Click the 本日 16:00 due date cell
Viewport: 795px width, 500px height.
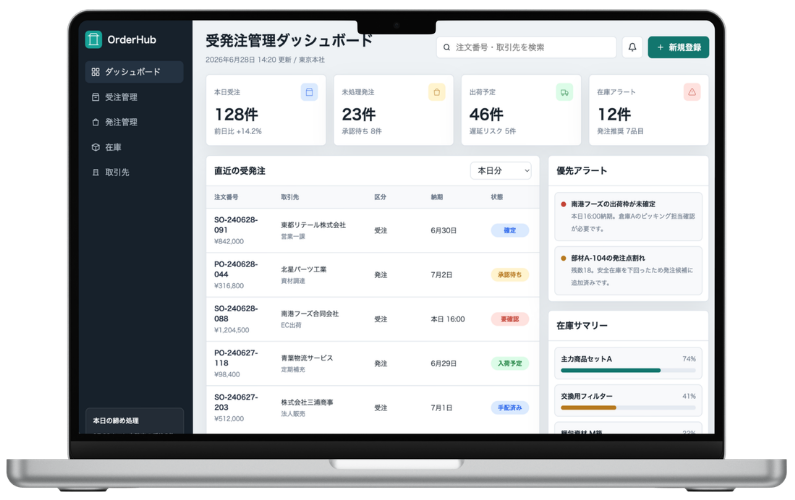point(448,319)
